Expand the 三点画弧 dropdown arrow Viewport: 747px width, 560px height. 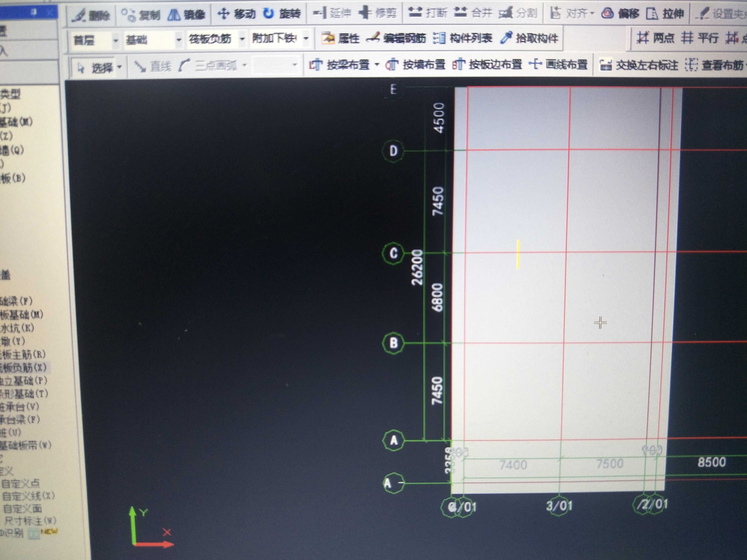pyautogui.click(x=244, y=65)
